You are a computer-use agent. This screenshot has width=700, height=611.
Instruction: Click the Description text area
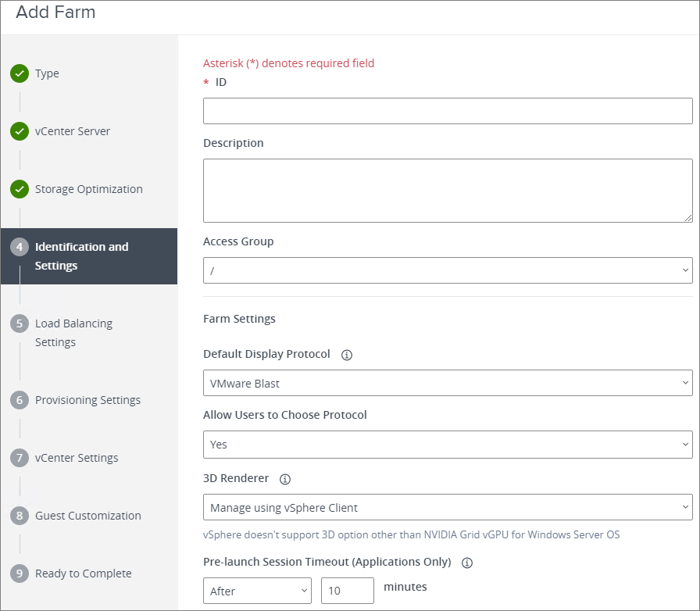click(x=447, y=191)
